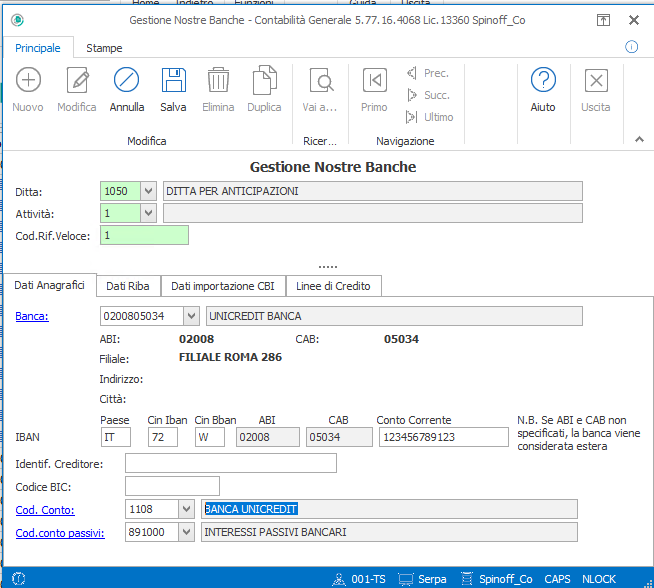The height and width of the screenshot is (588, 654).
Task: Click the Attività code field
Action: [121, 213]
